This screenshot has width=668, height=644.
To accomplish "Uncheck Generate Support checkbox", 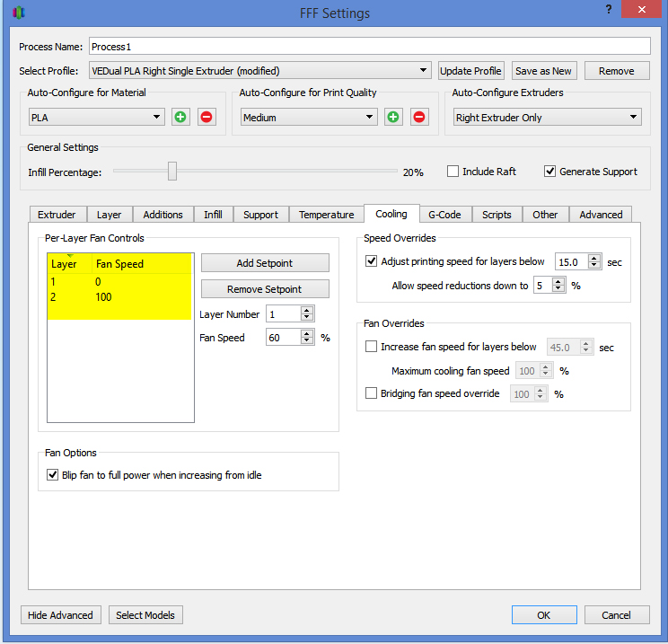I will pos(550,172).
